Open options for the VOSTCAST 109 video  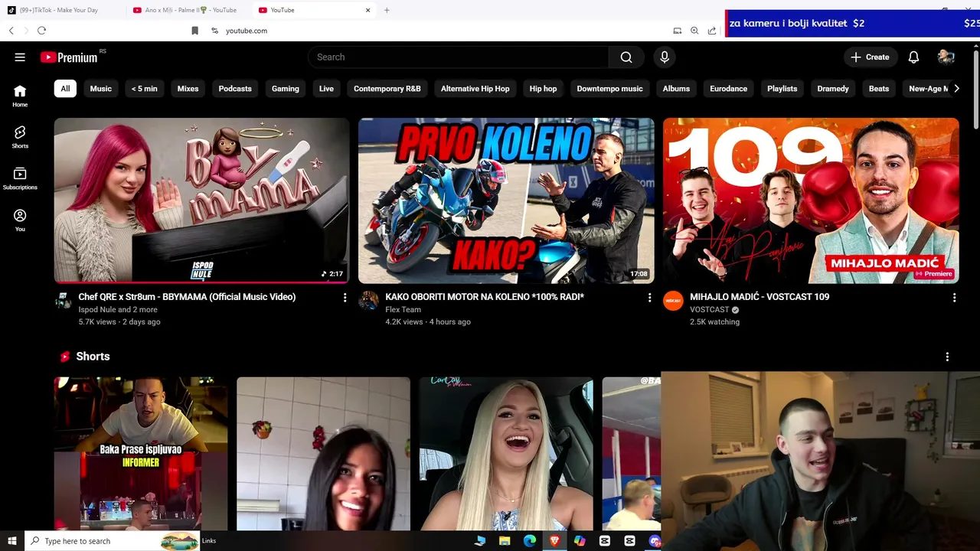(954, 298)
